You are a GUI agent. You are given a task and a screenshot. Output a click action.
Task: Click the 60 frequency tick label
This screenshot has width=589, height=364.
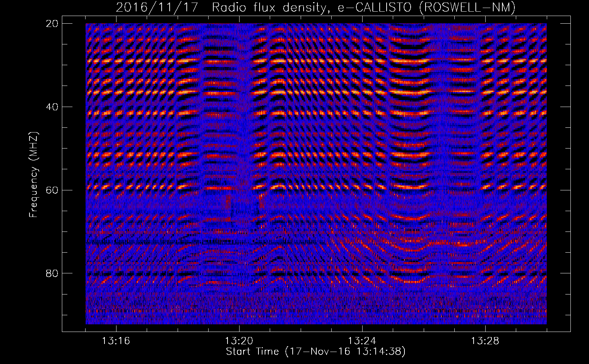[52, 190]
